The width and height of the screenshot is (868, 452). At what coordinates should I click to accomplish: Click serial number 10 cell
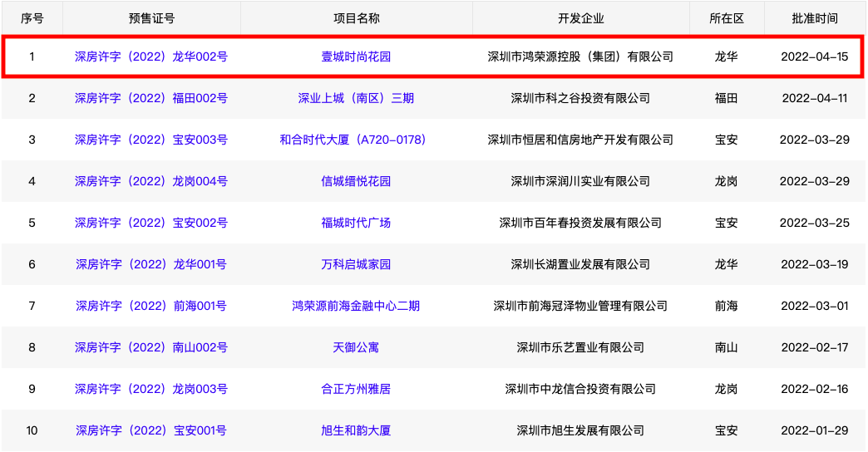[32, 430]
